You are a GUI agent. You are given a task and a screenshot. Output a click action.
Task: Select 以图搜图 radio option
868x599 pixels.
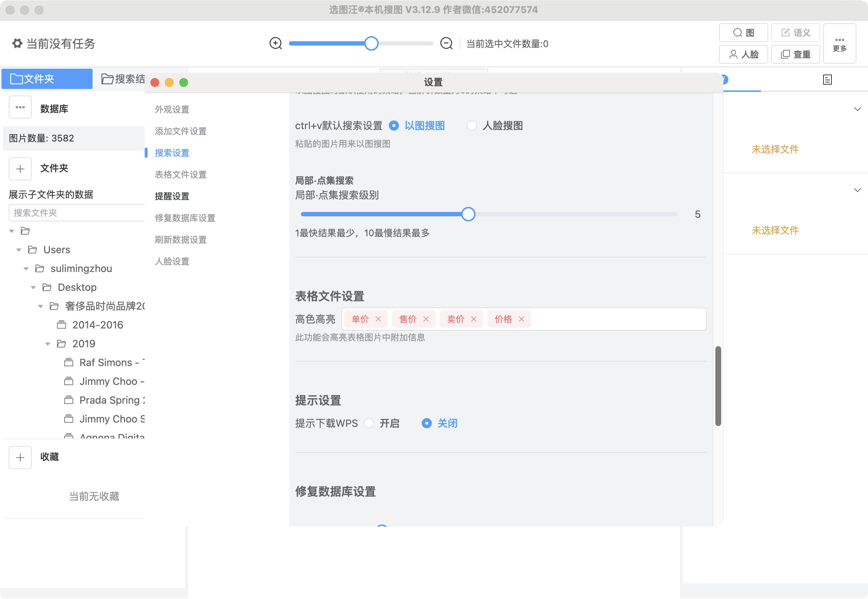pyautogui.click(x=393, y=126)
